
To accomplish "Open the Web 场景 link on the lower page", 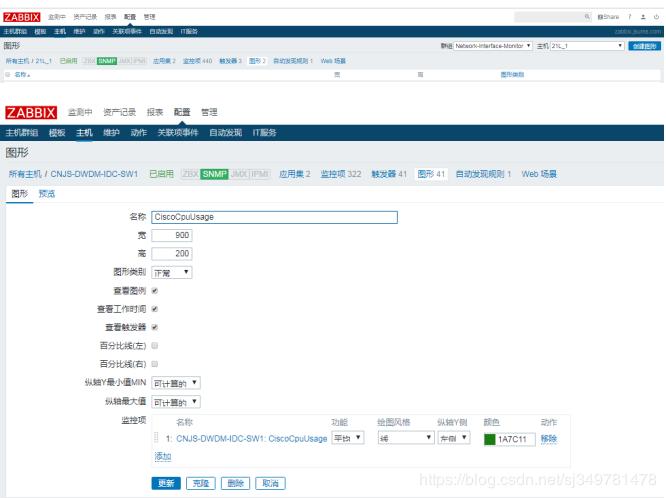I will pyautogui.click(x=539, y=174).
